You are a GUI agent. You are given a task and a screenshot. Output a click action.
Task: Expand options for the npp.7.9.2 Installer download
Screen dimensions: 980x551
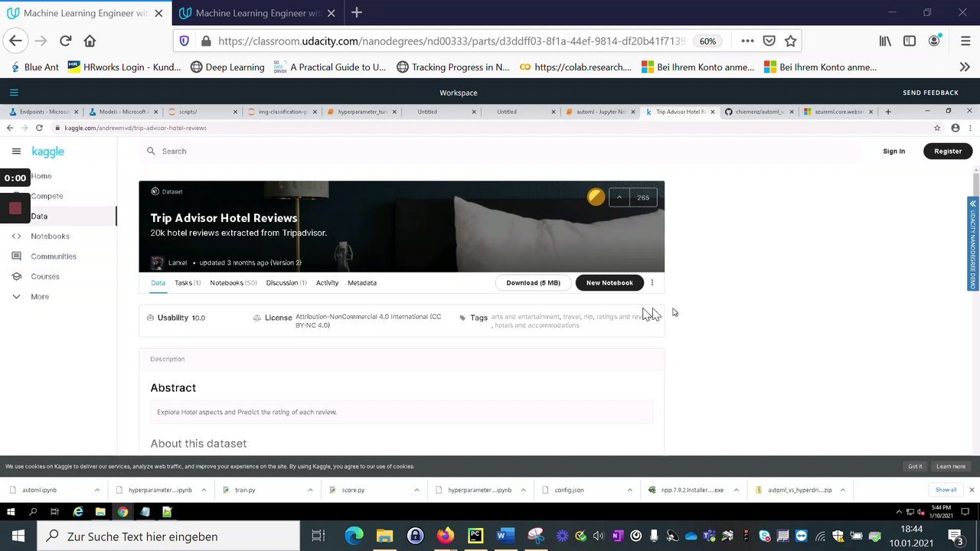tap(736, 490)
